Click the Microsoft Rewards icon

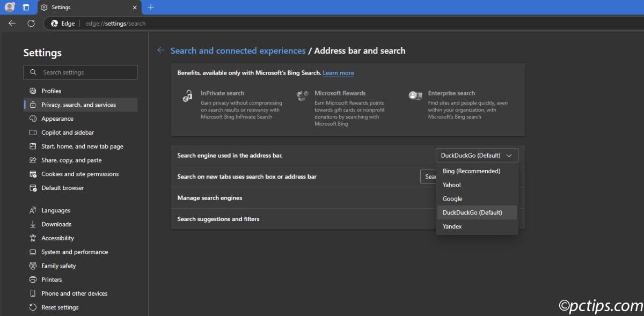pyautogui.click(x=302, y=95)
